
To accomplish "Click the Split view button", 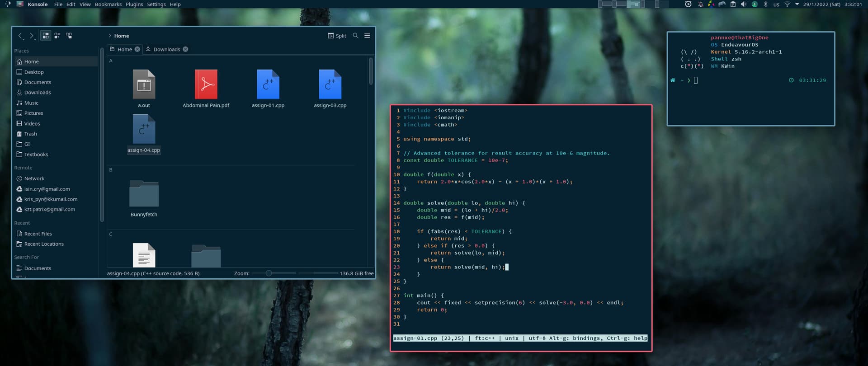I will (x=337, y=36).
